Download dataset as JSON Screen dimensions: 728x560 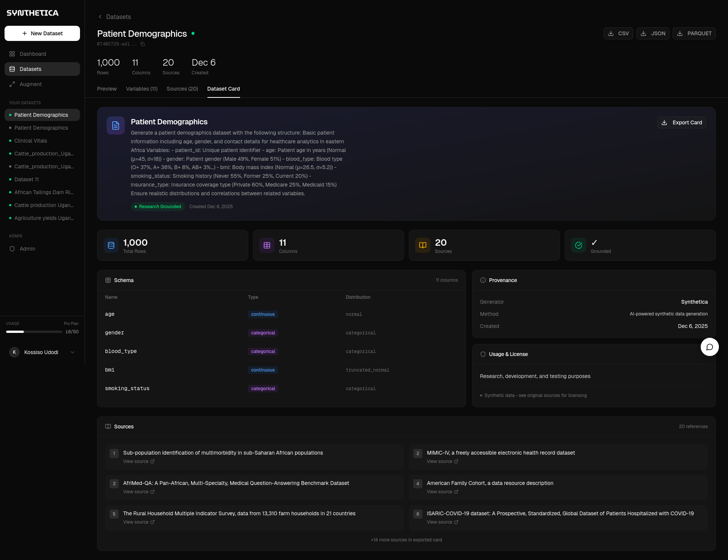[x=653, y=33]
